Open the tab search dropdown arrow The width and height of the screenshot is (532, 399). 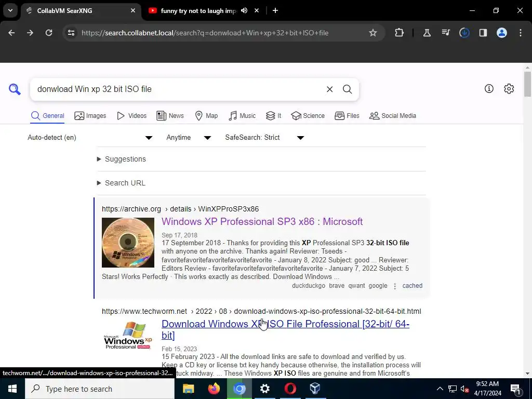coord(10,10)
